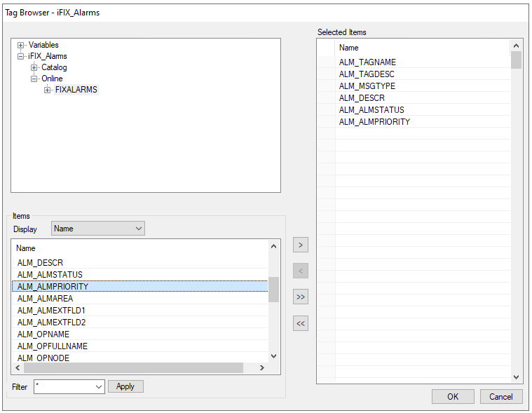
Task: Click the Name column header in Selected Items
Action: point(423,48)
